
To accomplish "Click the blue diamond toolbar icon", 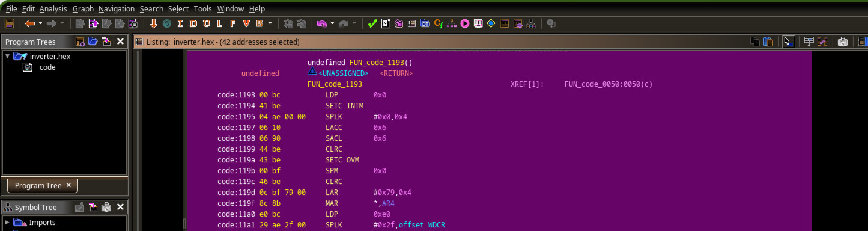I will [x=491, y=23].
